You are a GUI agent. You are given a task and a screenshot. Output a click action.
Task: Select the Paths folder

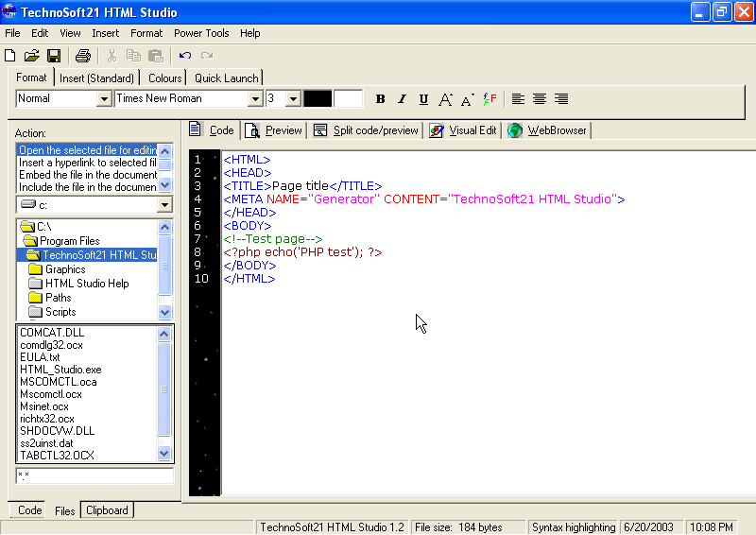click(50, 298)
